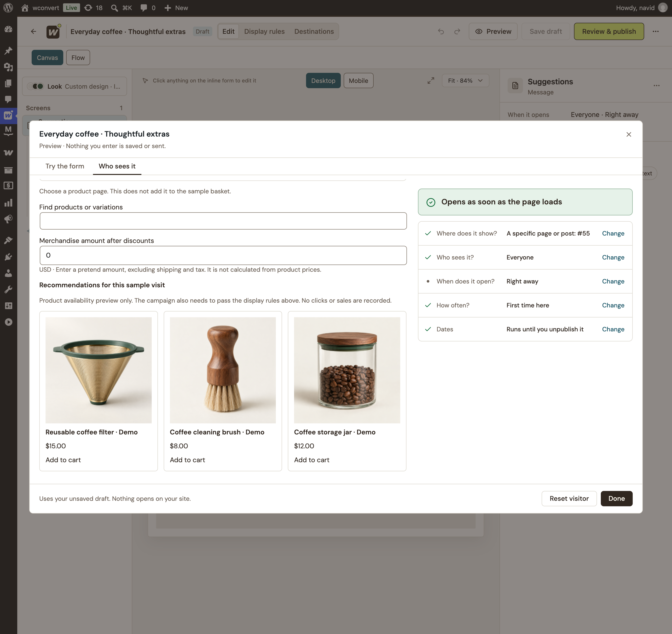
Task: Click Change for Dates row
Action: [x=613, y=329]
